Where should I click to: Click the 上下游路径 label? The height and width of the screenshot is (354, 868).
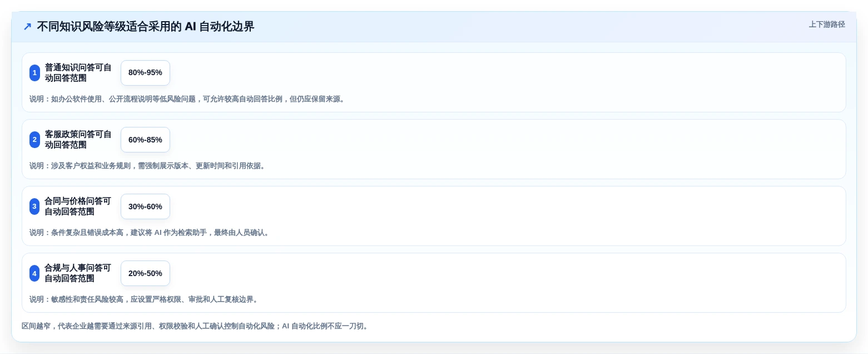827,24
